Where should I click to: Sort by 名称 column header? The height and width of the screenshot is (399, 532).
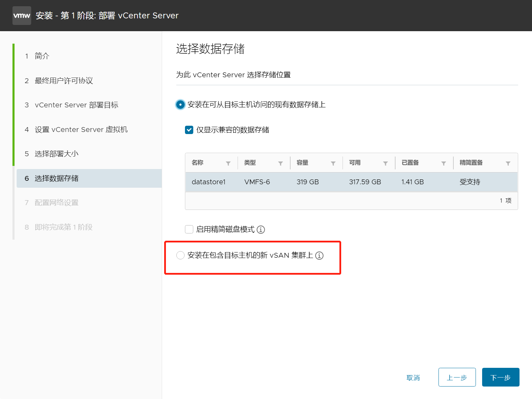click(197, 163)
